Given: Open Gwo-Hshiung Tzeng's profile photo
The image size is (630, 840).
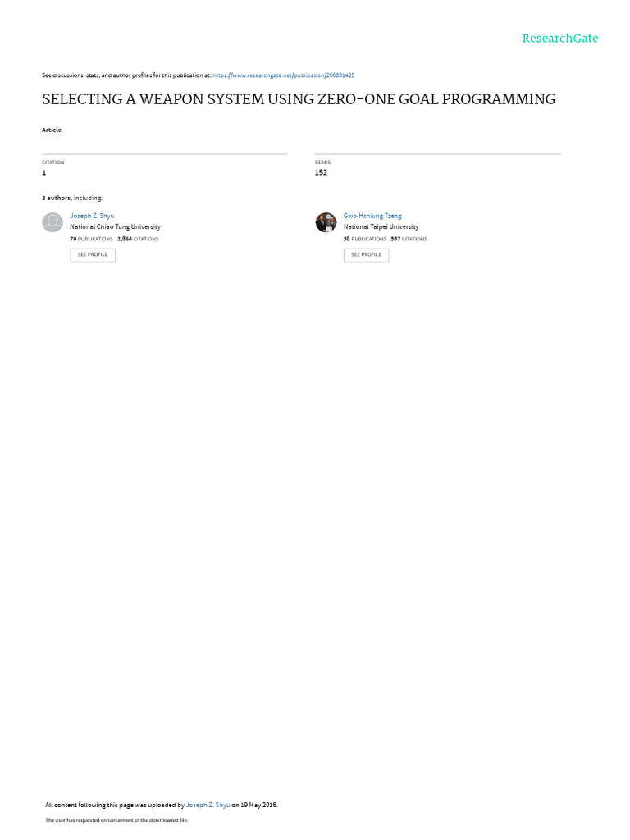Looking at the screenshot, I should pos(326,221).
